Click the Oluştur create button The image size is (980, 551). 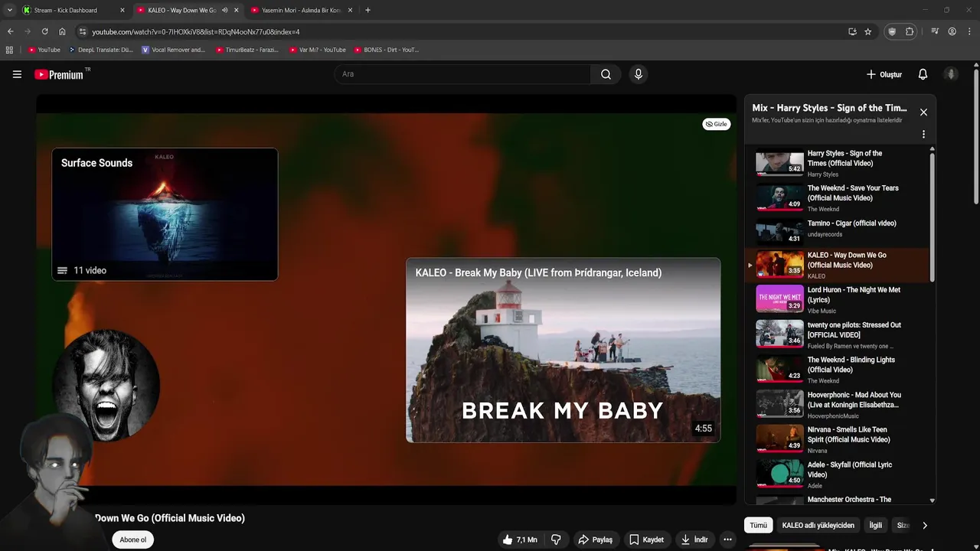point(884,74)
